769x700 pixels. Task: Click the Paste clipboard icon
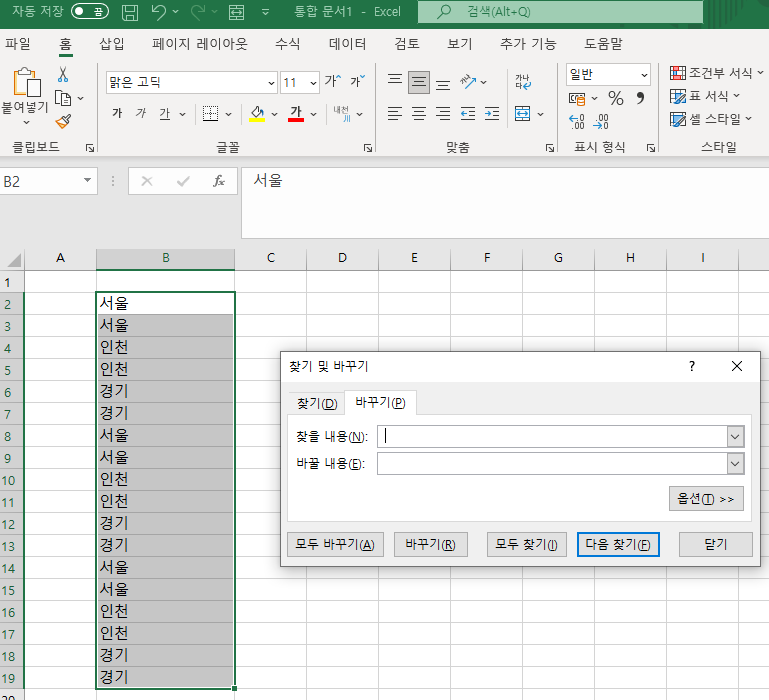pyautogui.click(x=26, y=82)
